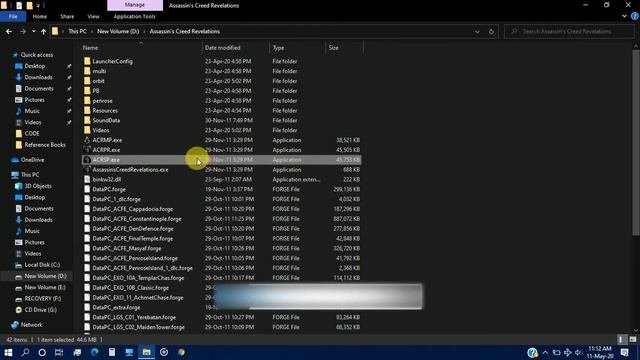This screenshot has width=640, height=360.
Task: Open the CODE folder in the sidebar
Action: (31, 133)
